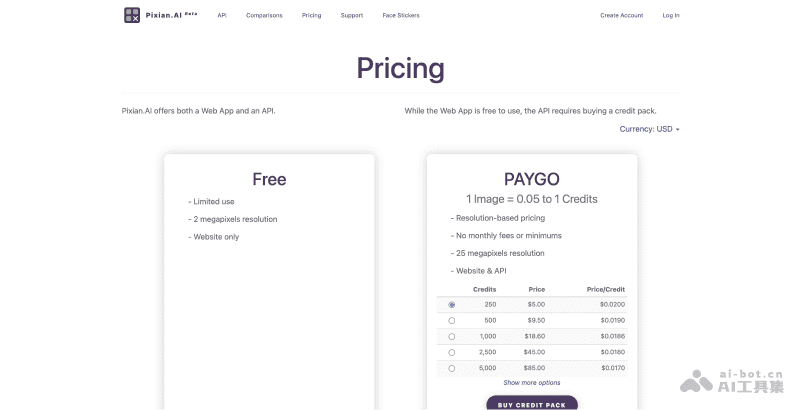800x410 pixels.
Task: Click the Free plan card heading
Action: (269, 180)
